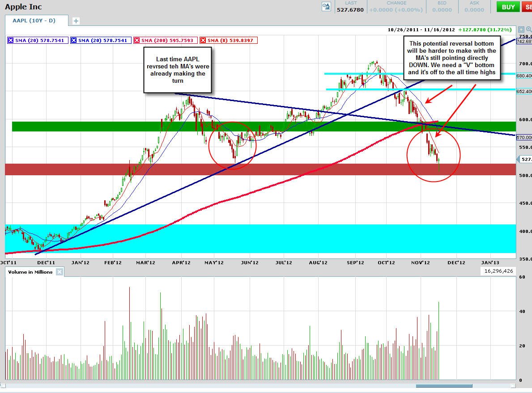Click the BID value 0.0000

click(442, 10)
